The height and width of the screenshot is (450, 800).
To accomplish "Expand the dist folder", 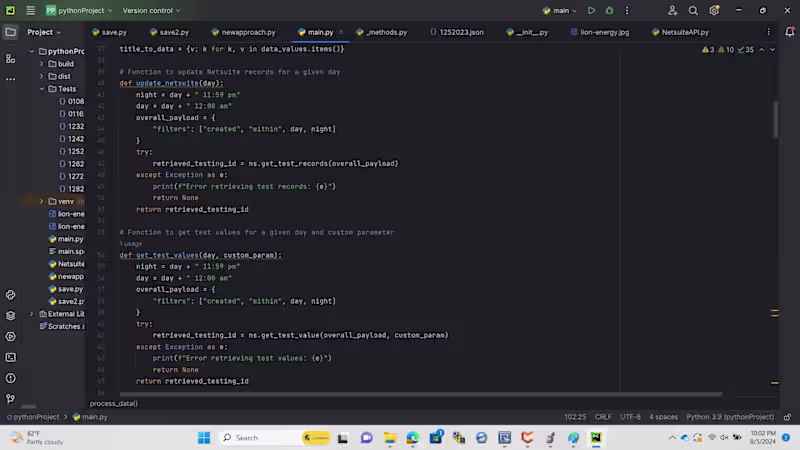I will [42, 76].
